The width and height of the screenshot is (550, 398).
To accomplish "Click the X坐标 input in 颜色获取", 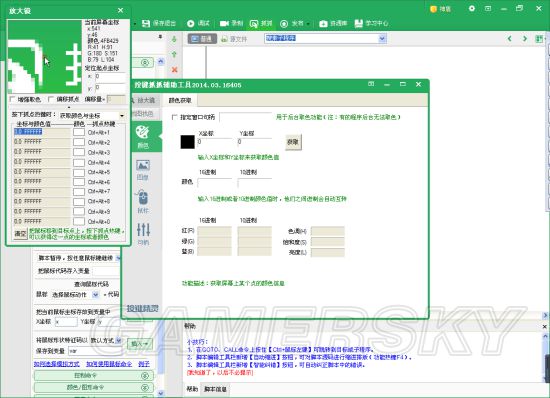I will pyautogui.click(x=215, y=142).
